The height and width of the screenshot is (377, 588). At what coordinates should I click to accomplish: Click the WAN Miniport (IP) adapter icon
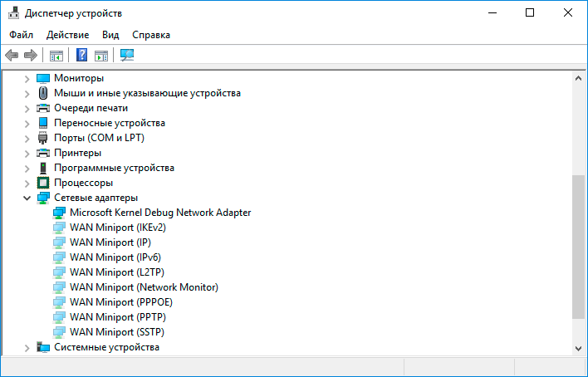pos(59,242)
